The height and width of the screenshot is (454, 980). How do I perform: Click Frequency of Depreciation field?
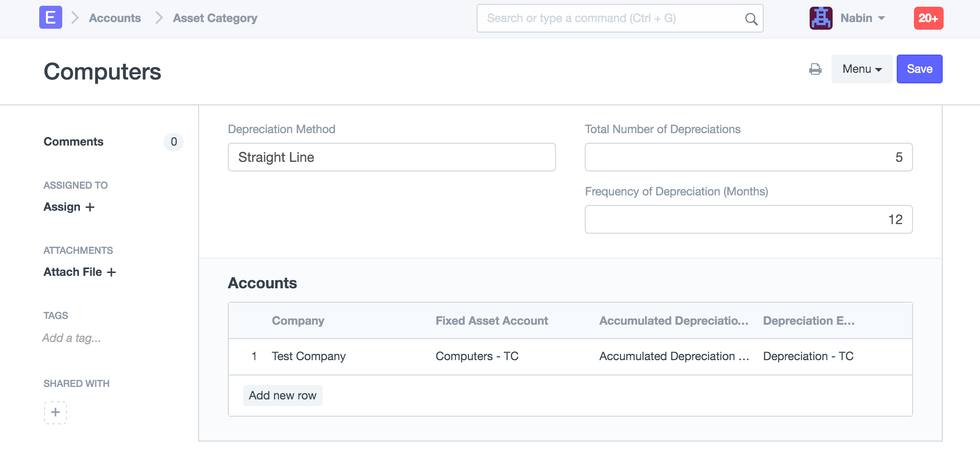pos(748,219)
